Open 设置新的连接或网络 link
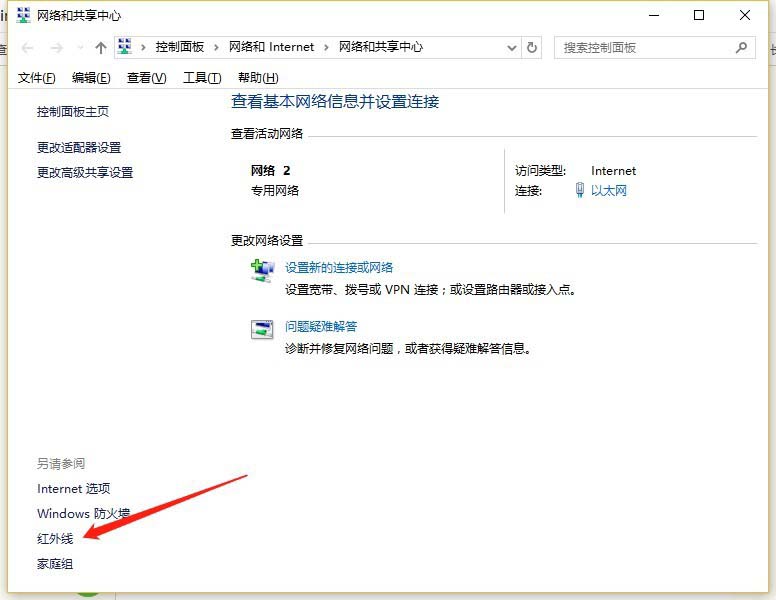Screen dimensions: 776x600 (339, 268)
